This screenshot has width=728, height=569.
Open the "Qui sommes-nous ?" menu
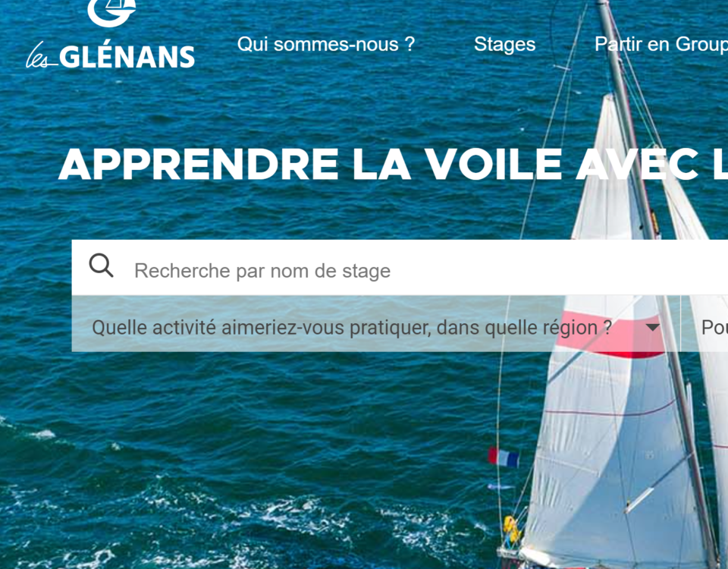point(326,45)
